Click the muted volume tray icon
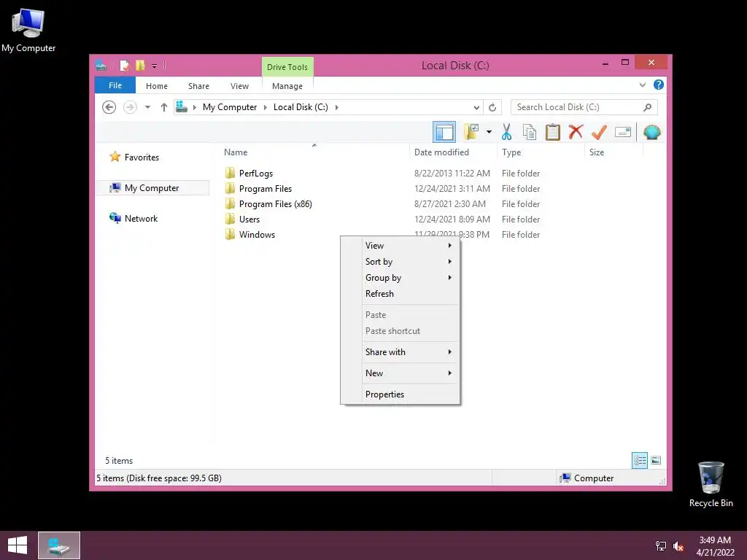The image size is (747, 560). pyautogui.click(x=678, y=546)
